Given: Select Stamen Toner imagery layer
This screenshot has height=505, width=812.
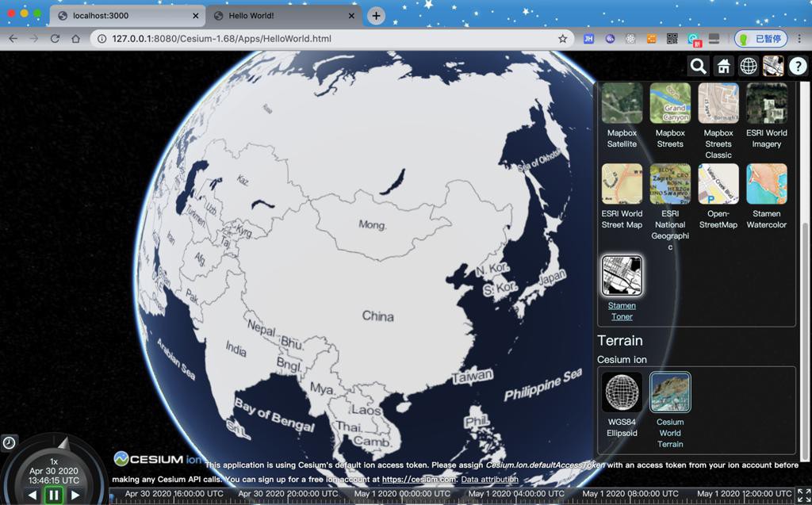Looking at the screenshot, I should coord(622,276).
